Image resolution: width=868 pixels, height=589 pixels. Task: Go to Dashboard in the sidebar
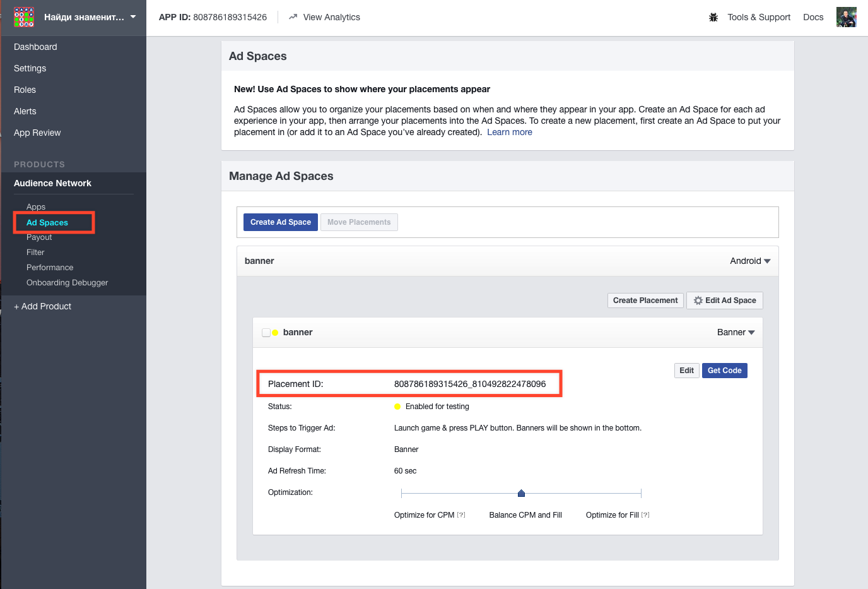pyautogui.click(x=35, y=47)
